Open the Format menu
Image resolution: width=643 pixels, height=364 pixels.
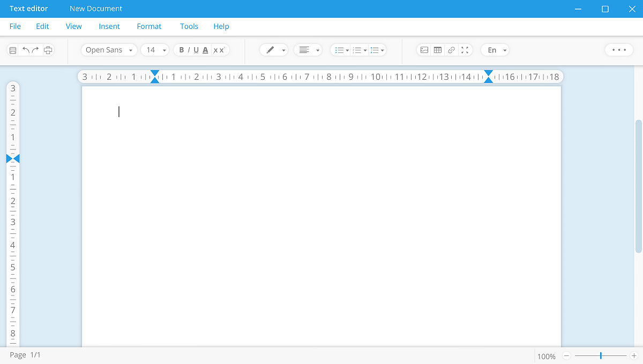coord(149,26)
